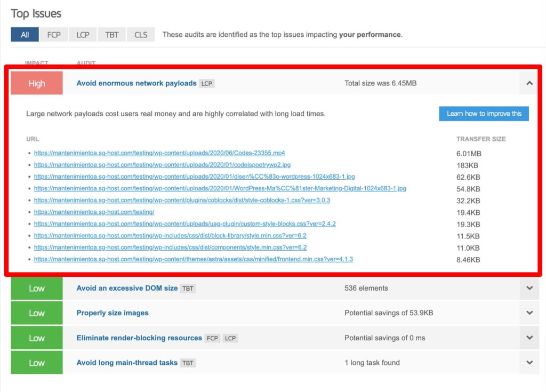Click the Avoid enormous network payloads title
546x392 pixels.
coord(136,83)
